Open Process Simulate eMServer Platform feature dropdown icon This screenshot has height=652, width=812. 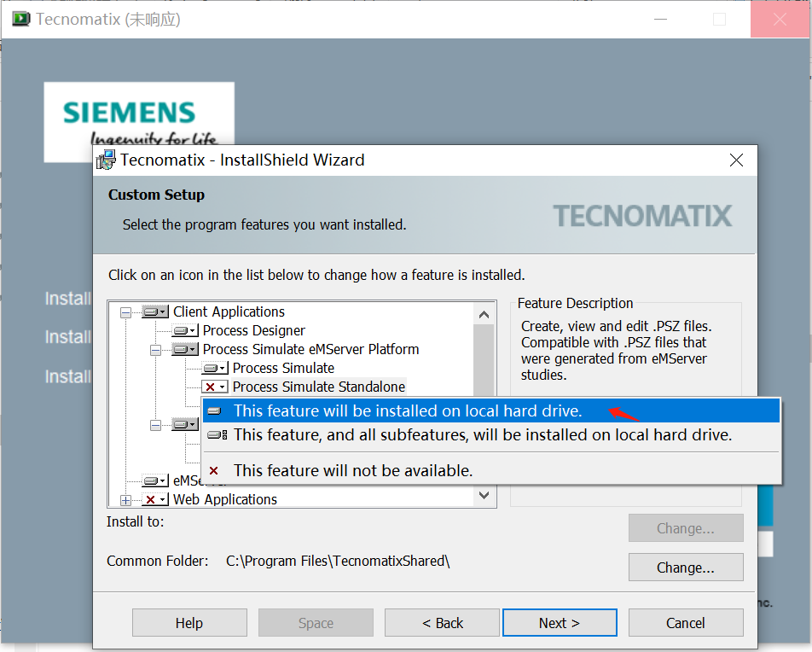point(185,349)
